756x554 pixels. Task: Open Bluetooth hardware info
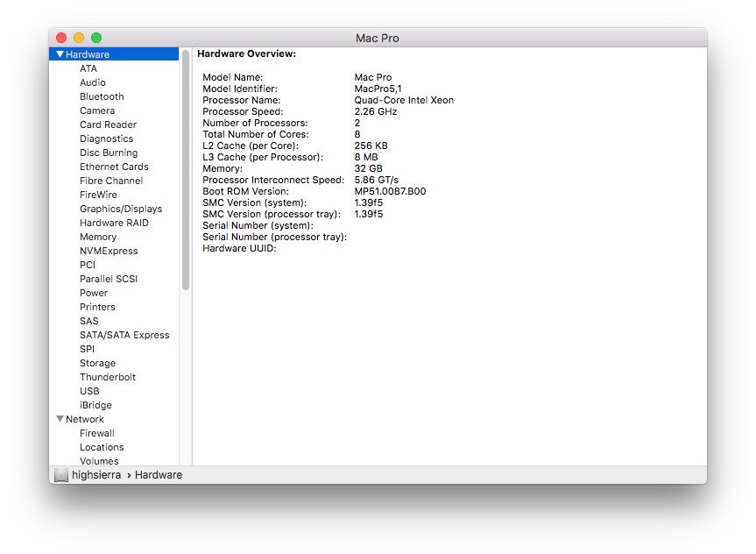coord(102,96)
